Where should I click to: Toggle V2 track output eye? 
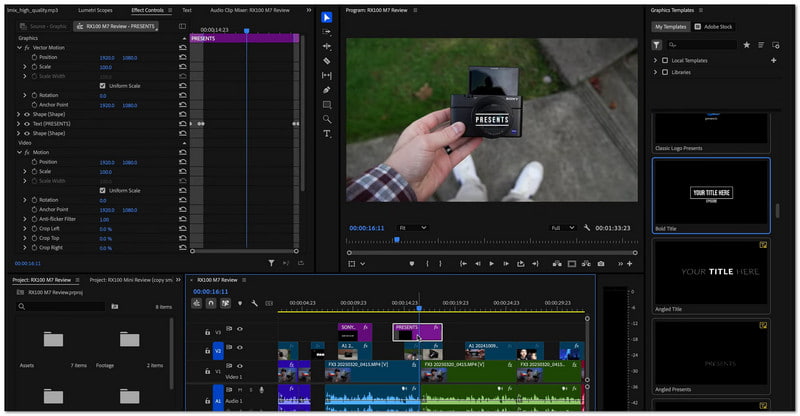point(240,348)
